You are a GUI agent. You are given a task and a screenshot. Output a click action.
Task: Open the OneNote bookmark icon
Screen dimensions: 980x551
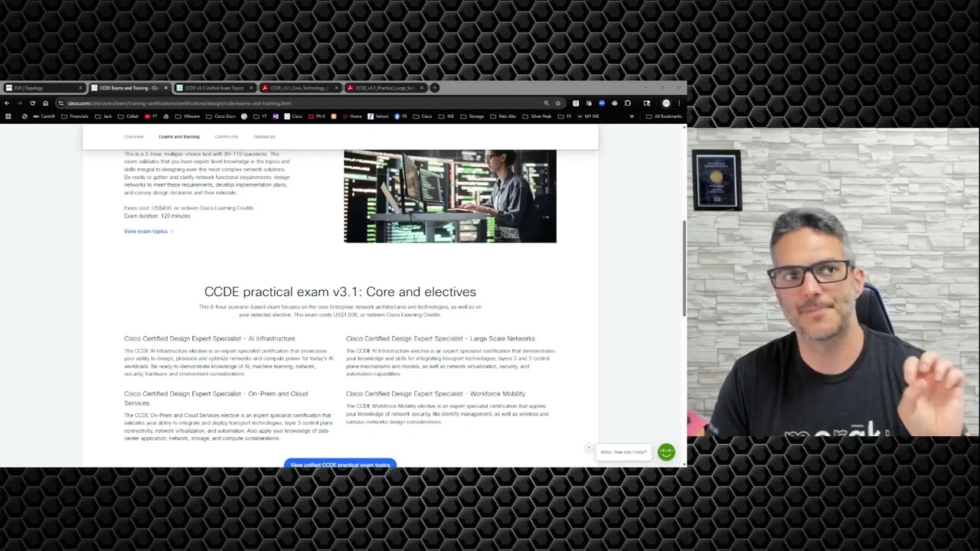[276, 116]
